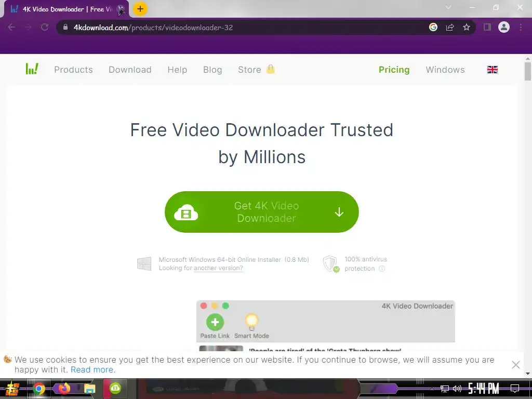The image size is (532, 399).
Task: Open File Explorer from the taskbar
Action: pyautogui.click(x=89, y=389)
